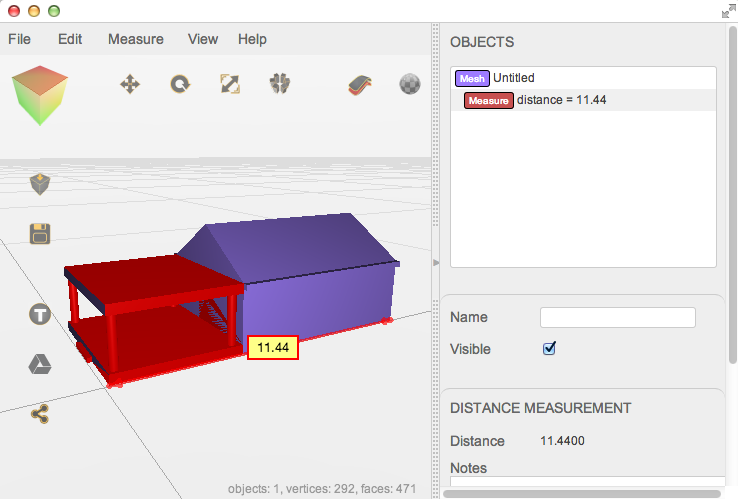Image resolution: width=738 pixels, height=499 pixels.
Task: Click the yellow minimize window button
Action: (34, 11)
